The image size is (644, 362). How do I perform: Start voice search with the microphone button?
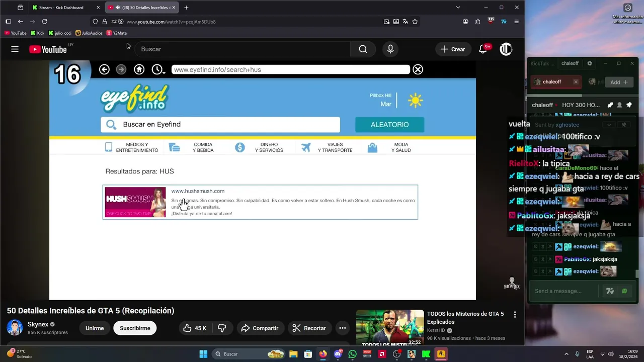point(390,49)
